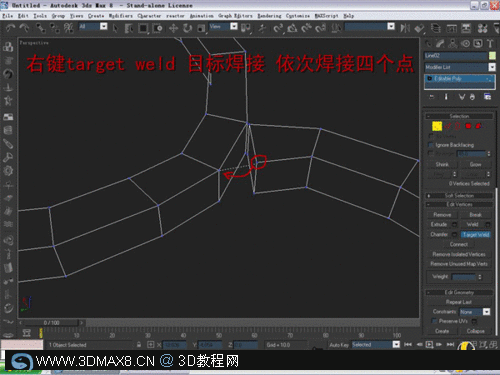
Task: Click the Align tool icon
Action: [419, 28]
